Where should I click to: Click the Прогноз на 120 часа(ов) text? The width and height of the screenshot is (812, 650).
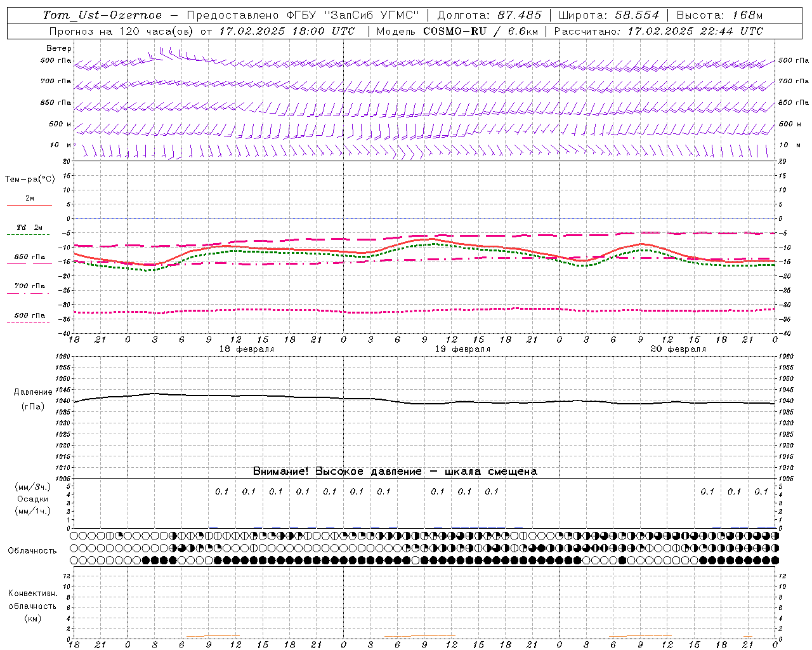(x=122, y=31)
